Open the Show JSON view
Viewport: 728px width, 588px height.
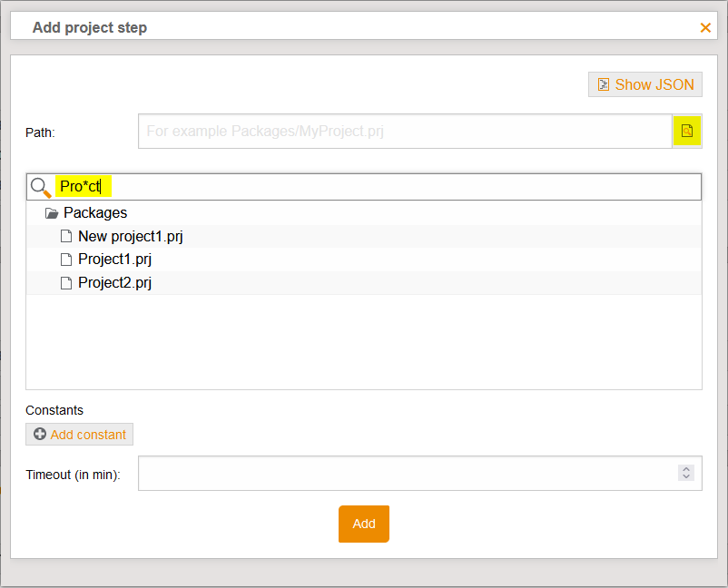(x=644, y=83)
